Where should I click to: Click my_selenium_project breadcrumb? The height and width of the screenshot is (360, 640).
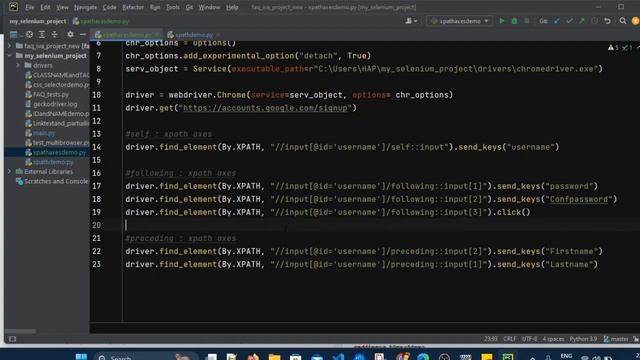coord(38,21)
